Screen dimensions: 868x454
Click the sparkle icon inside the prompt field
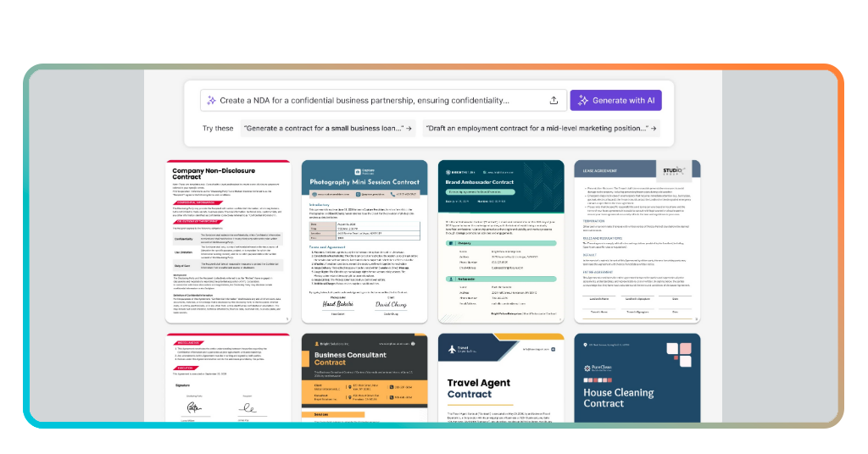[211, 100]
